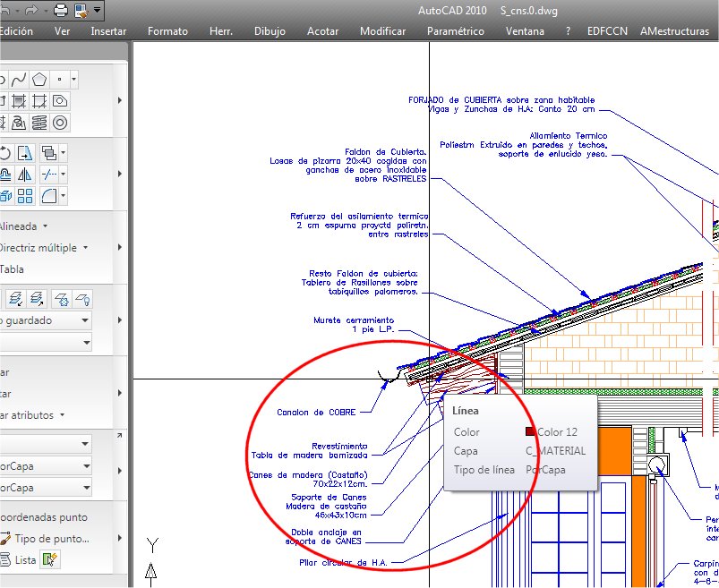719x588 pixels.
Task: Click the scribble-in-trapezoid Wipeout icon
Action: (x=19, y=123)
